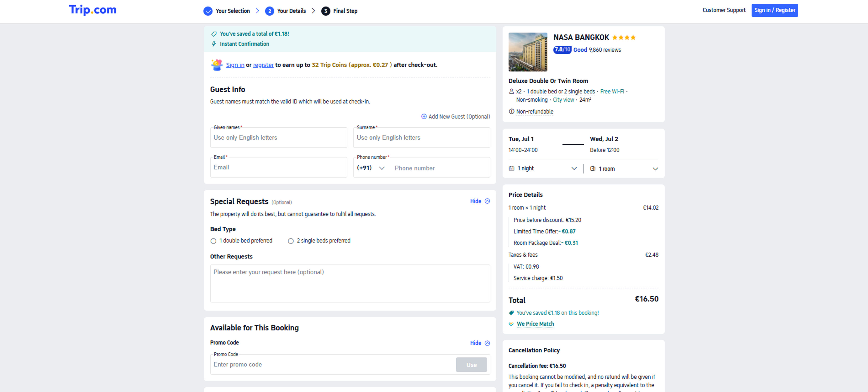Viewport: 868px width, 392px height.
Task: Click the Free Wi-Fi amenity text
Action: [x=612, y=91]
